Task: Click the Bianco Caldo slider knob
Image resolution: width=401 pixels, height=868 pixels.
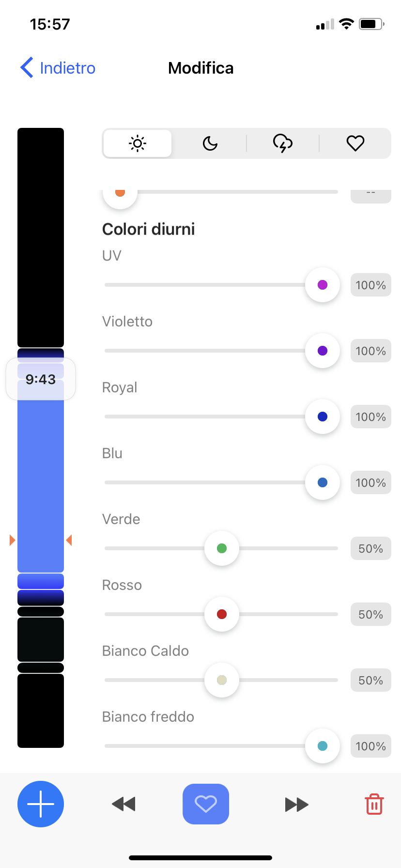Action: coord(222,680)
